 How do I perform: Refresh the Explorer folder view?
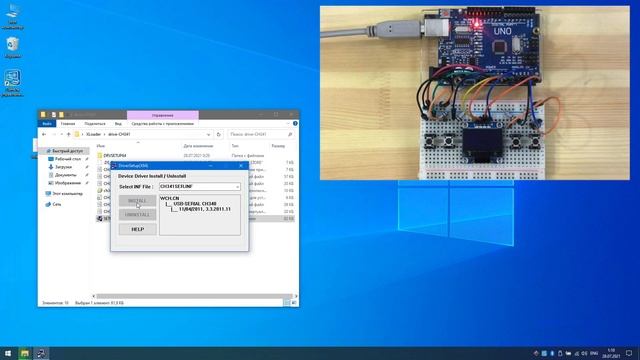(x=219, y=134)
